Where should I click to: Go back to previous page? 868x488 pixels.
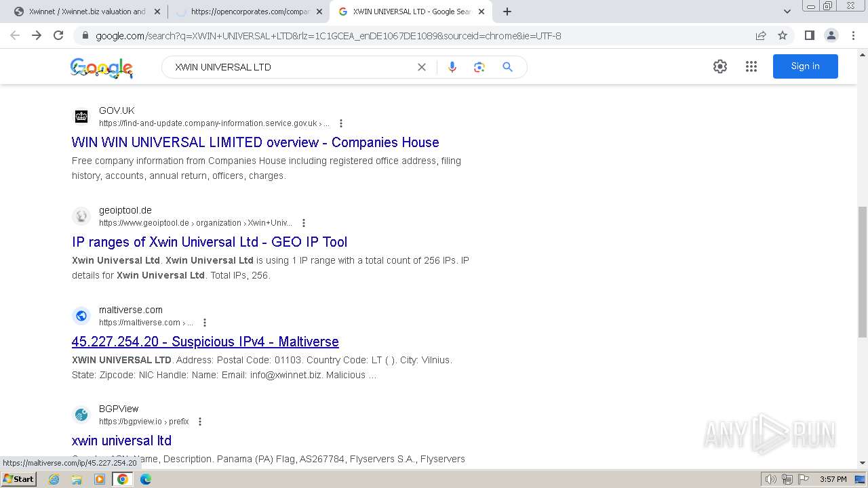(15, 35)
